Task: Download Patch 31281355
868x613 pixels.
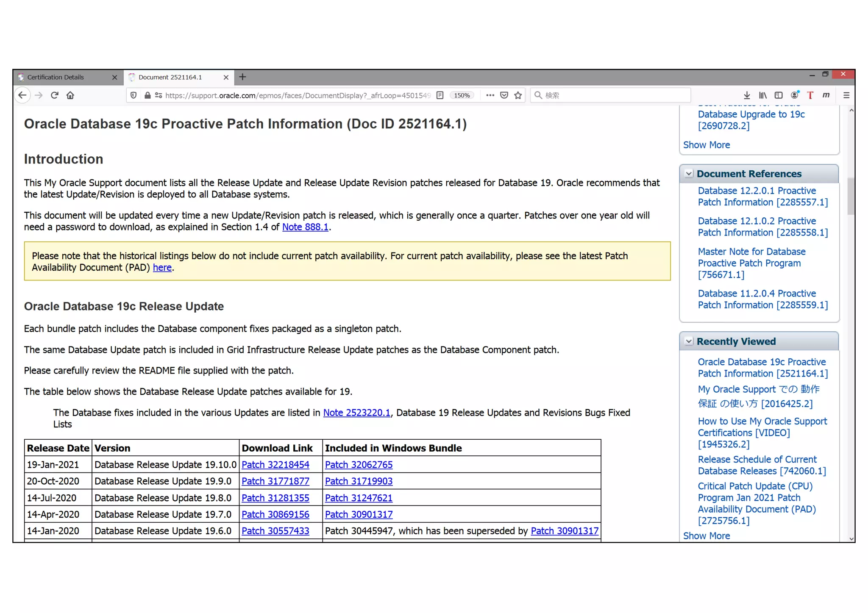Action: (x=275, y=498)
